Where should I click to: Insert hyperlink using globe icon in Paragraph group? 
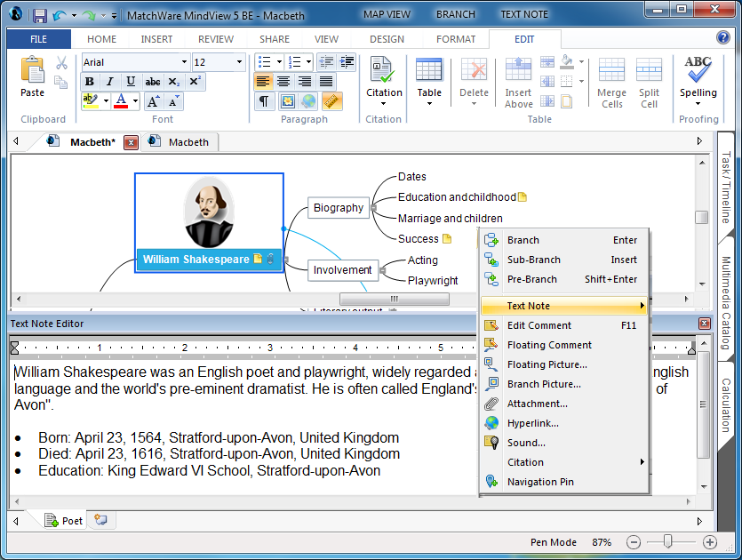(308, 101)
